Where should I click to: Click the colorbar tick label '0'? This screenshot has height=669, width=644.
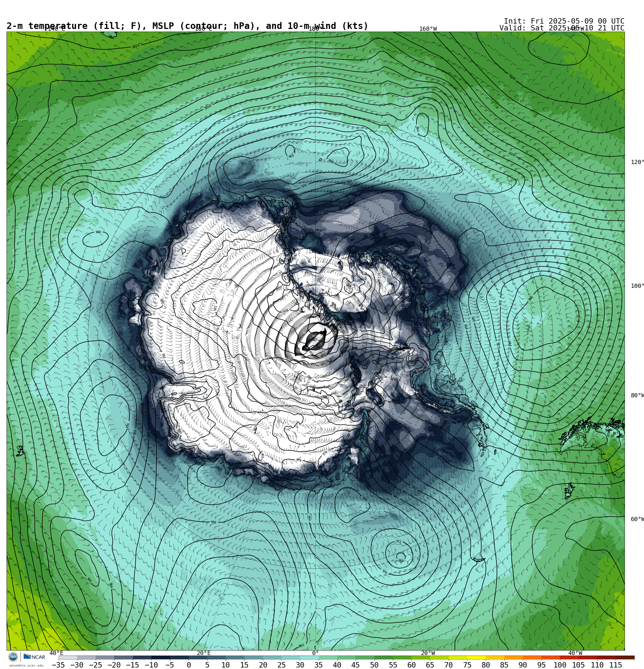pyautogui.click(x=189, y=665)
